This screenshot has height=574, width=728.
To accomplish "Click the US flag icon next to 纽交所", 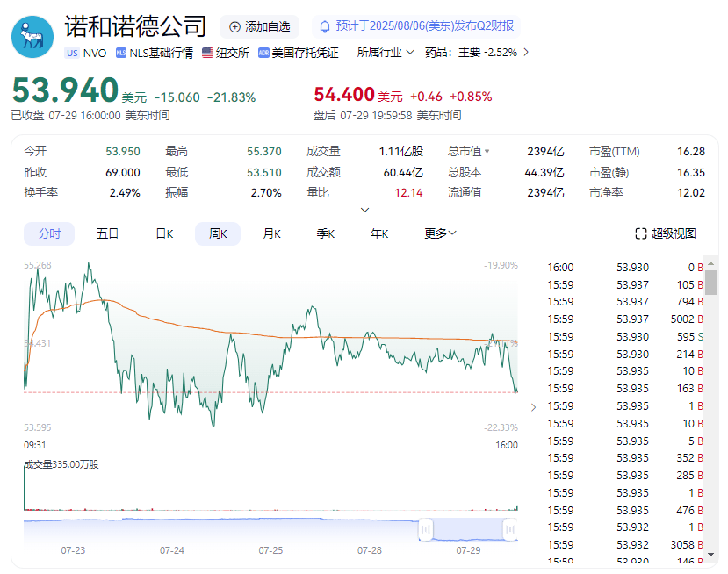I will pos(207,53).
